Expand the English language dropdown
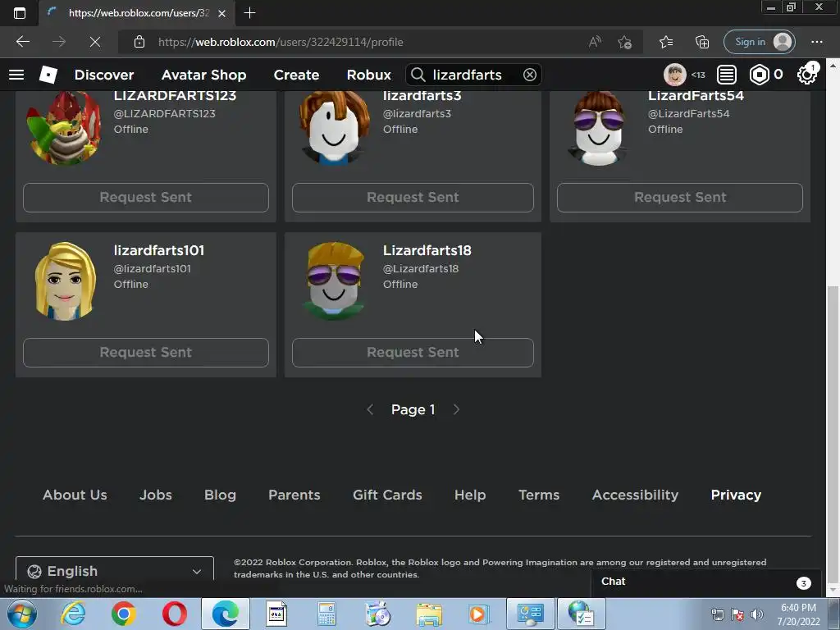This screenshot has width=840, height=630. pos(115,571)
